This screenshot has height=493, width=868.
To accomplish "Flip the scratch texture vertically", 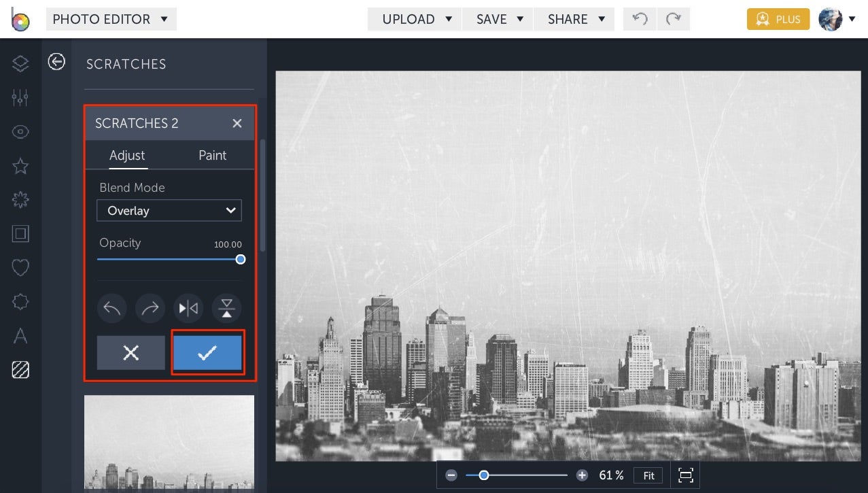I will tap(226, 308).
